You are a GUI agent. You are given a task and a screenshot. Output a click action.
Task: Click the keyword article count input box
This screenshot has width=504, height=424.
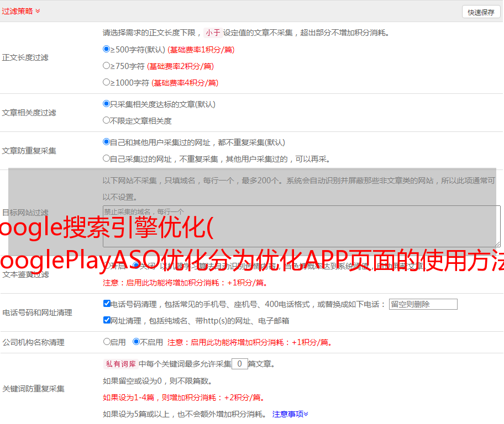239,364
